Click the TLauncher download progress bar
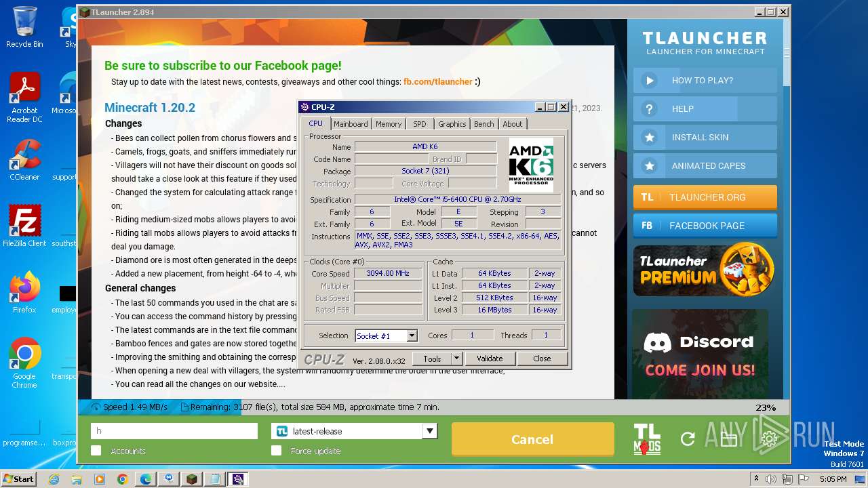The height and width of the screenshot is (488, 868). (433, 407)
